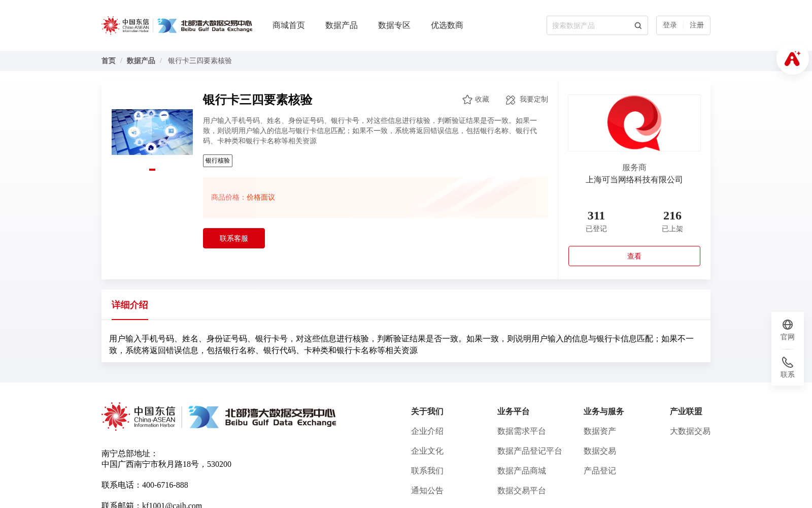The height and width of the screenshot is (508, 812).
Task: Go to 数据产品 in breadcrumb
Action: (141, 61)
